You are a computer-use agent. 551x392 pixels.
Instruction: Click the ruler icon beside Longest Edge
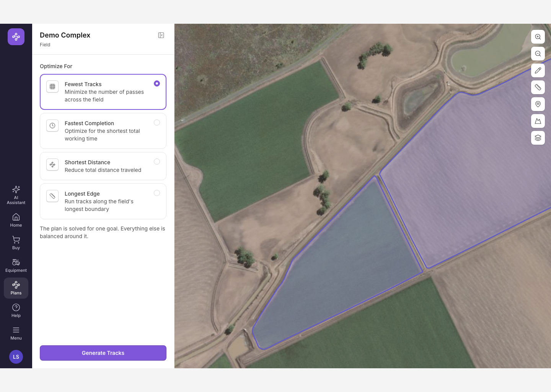(52, 196)
